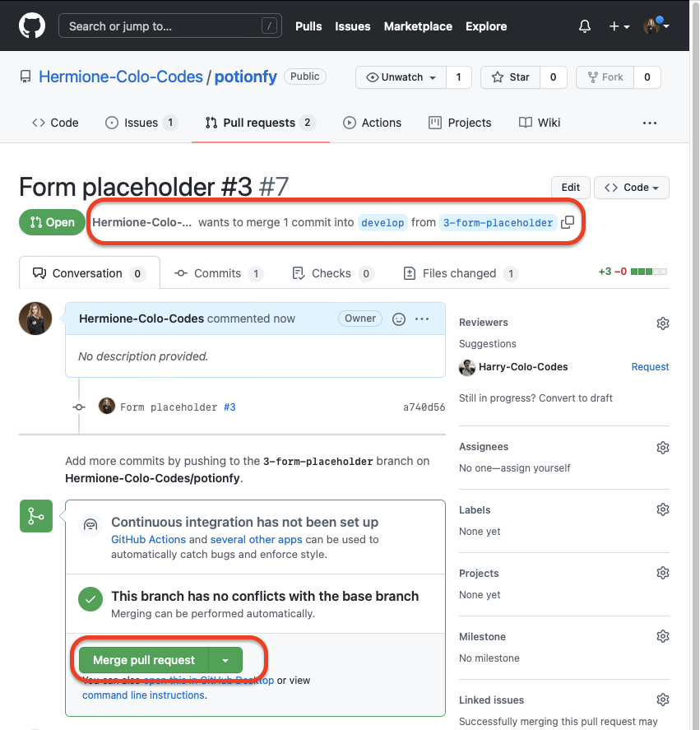This screenshot has height=730, width=700.
Task: Open the plus create-new menu
Action: tap(619, 26)
